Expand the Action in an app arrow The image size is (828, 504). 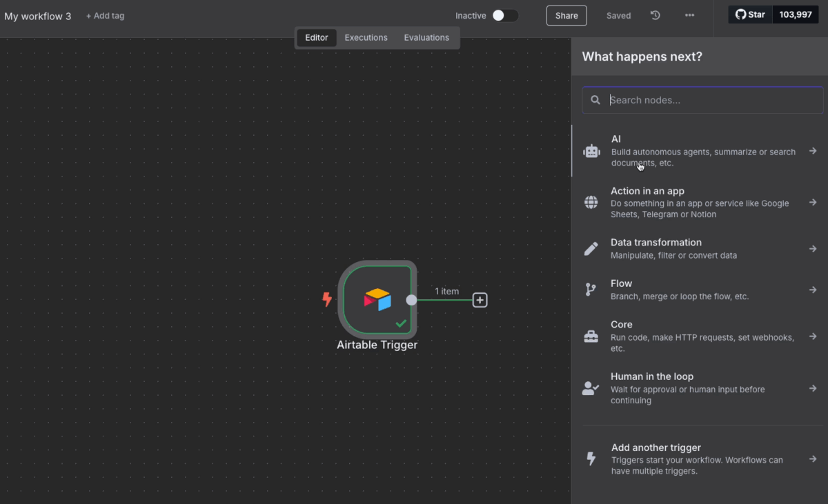[x=813, y=203]
